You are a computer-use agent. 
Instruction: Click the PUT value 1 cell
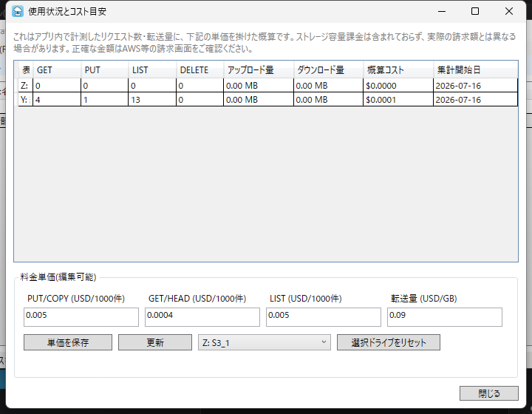[x=104, y=99]
